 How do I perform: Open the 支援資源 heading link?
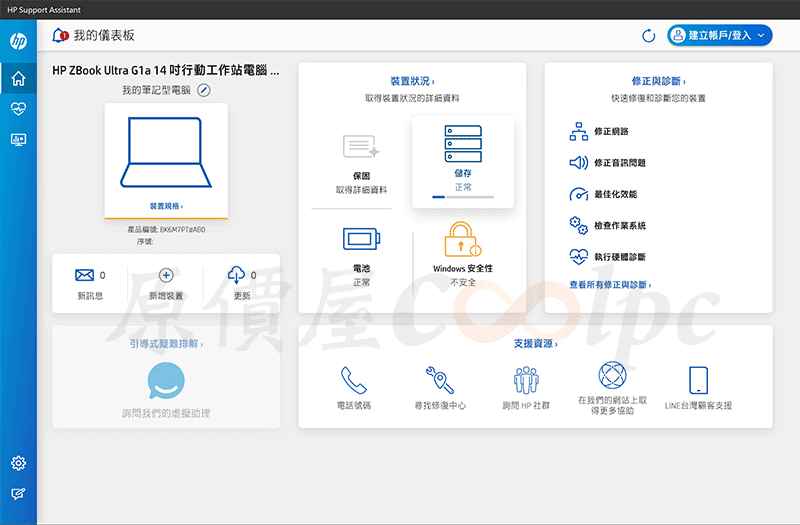click(x=535, y=344)
